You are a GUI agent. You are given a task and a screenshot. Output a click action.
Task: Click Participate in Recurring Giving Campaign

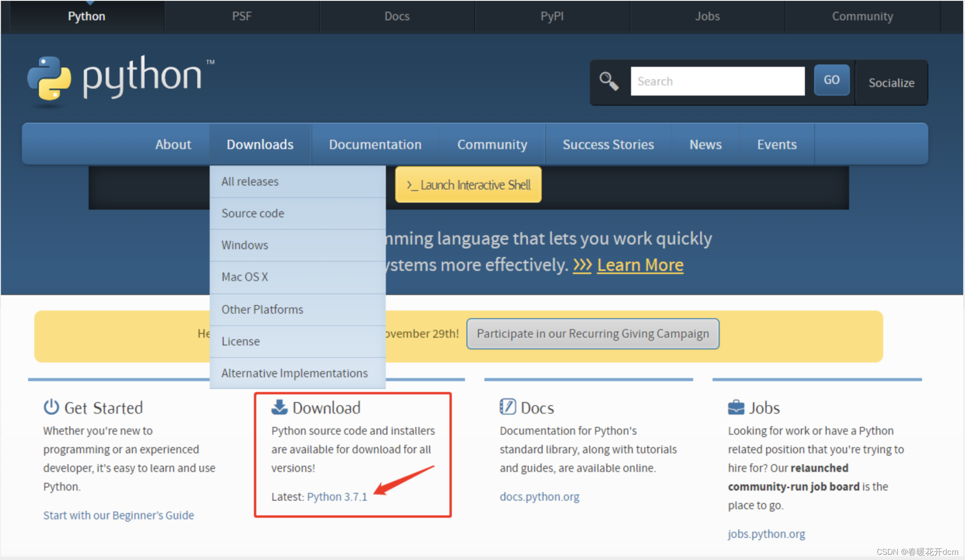pyautogui.click(x=592, y=334)
